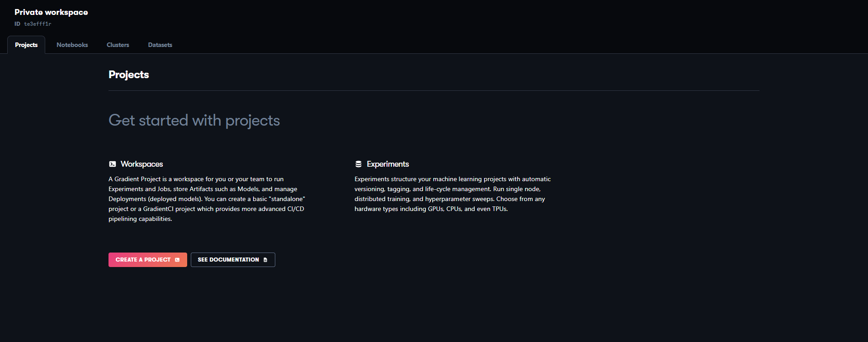868x342 pixels.
Task: Open the Notebooks tab
Action: 72,45
